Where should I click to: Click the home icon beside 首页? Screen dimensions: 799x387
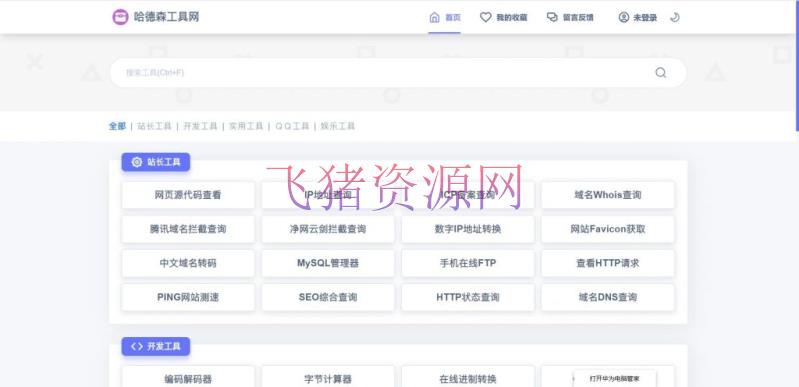coord(434,17)
